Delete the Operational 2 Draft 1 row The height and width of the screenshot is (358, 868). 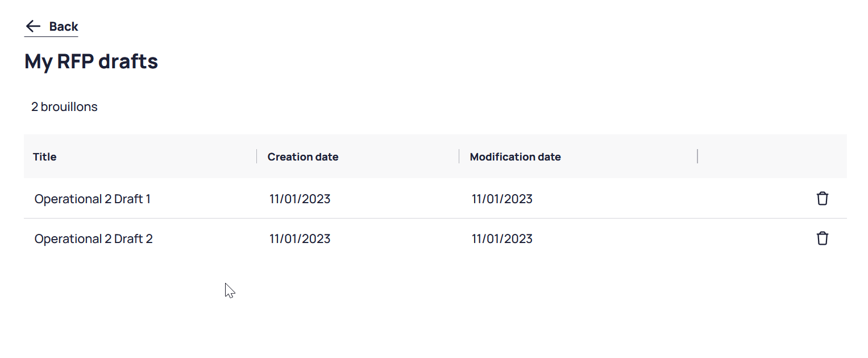click(822, 199)
